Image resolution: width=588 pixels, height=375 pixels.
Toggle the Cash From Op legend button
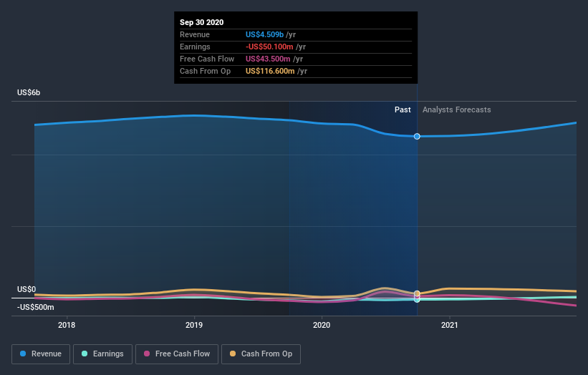point(261,354)
